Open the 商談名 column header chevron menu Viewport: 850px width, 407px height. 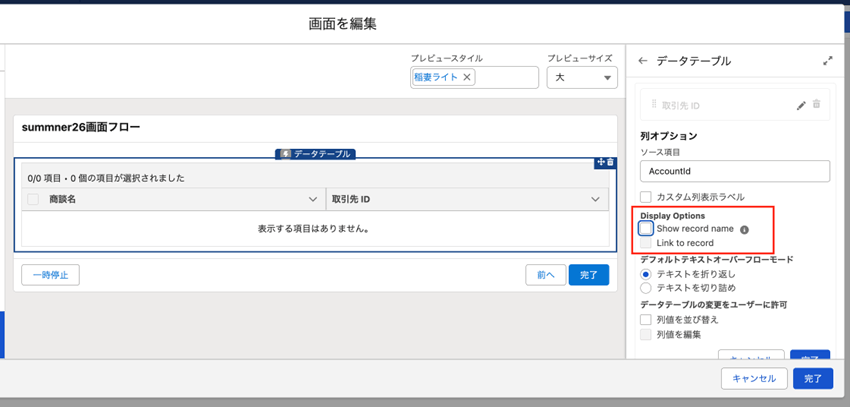312,200
